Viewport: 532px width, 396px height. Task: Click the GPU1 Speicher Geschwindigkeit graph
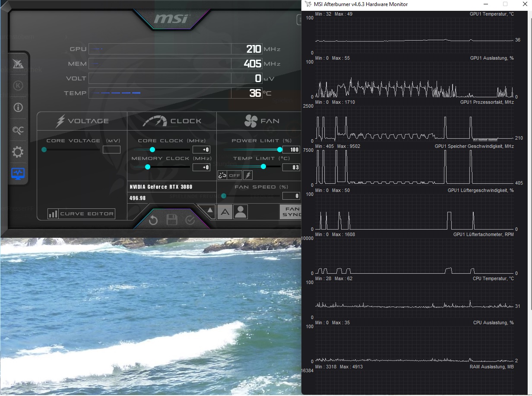[x=414, y=167]
